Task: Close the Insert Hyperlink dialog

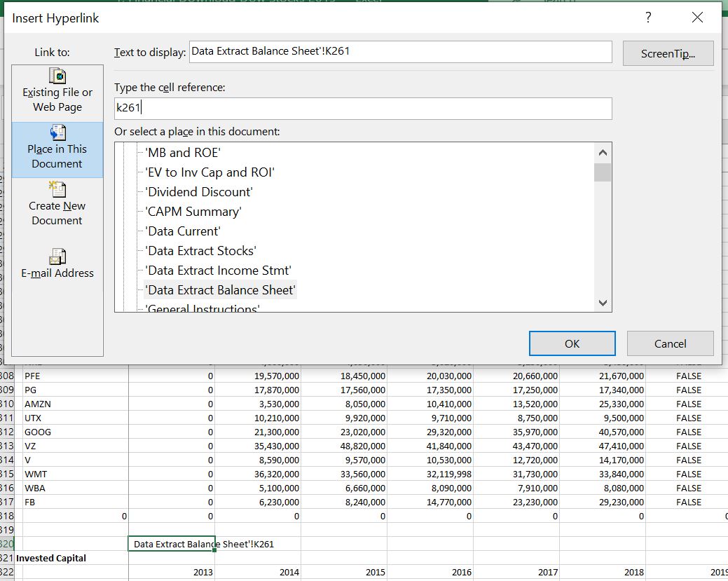Action: (696, 18)
